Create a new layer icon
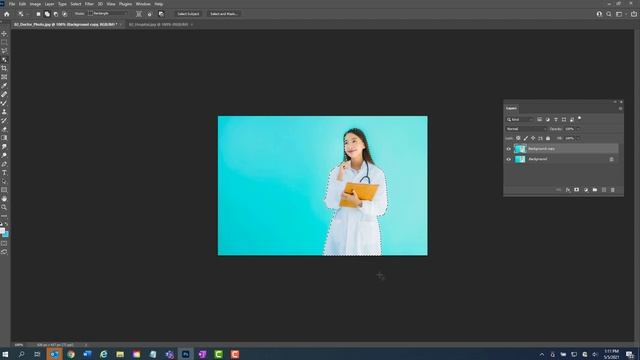The image size is (640, 360). pos(604,190)
